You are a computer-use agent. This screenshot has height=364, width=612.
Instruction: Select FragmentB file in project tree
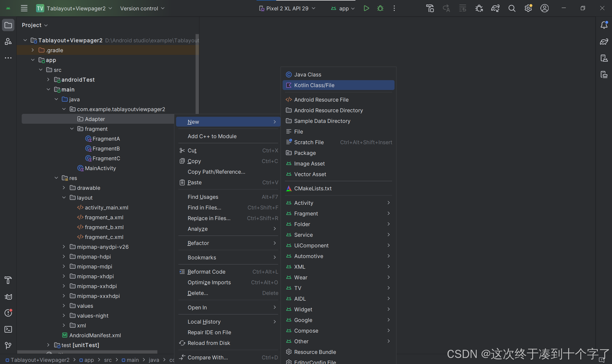106,149
